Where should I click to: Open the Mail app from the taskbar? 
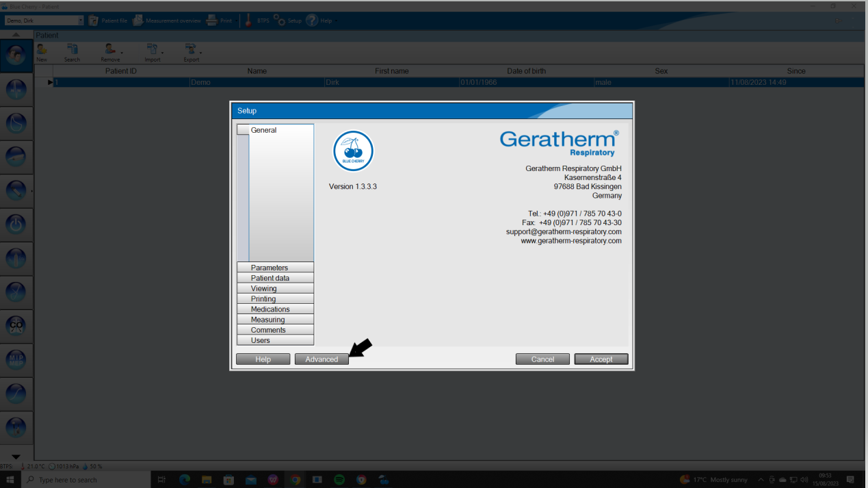coord(251,480)
